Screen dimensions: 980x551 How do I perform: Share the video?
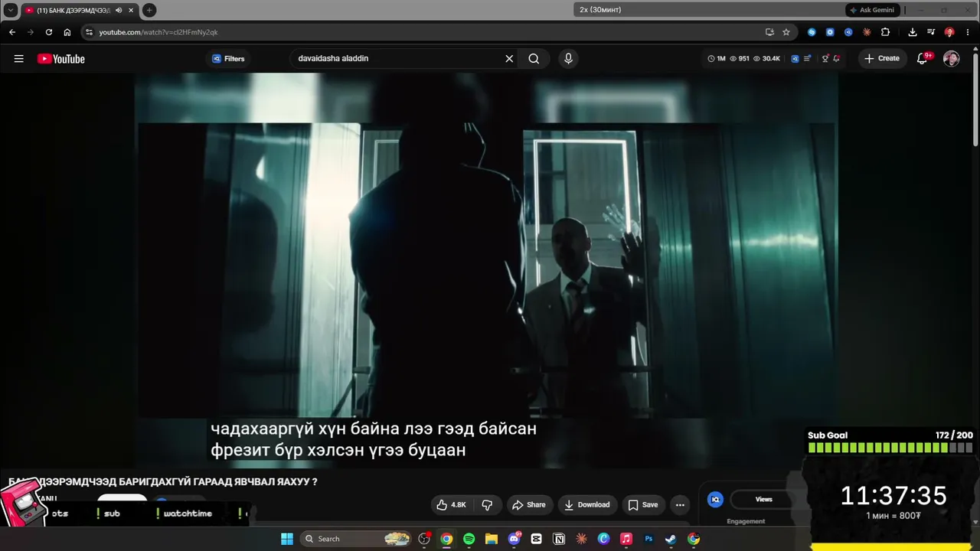(x=528, y=505)
